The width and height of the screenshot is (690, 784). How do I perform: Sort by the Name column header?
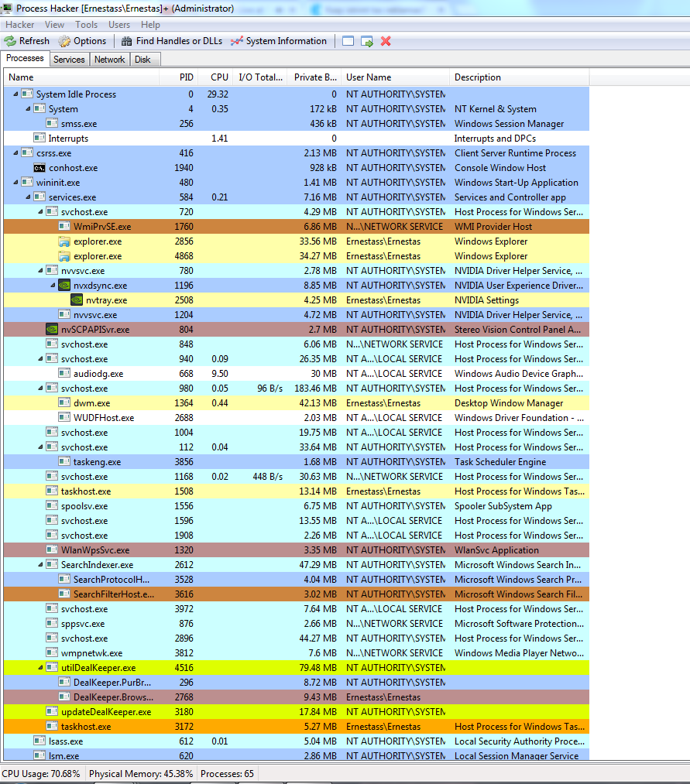point(81,77)
